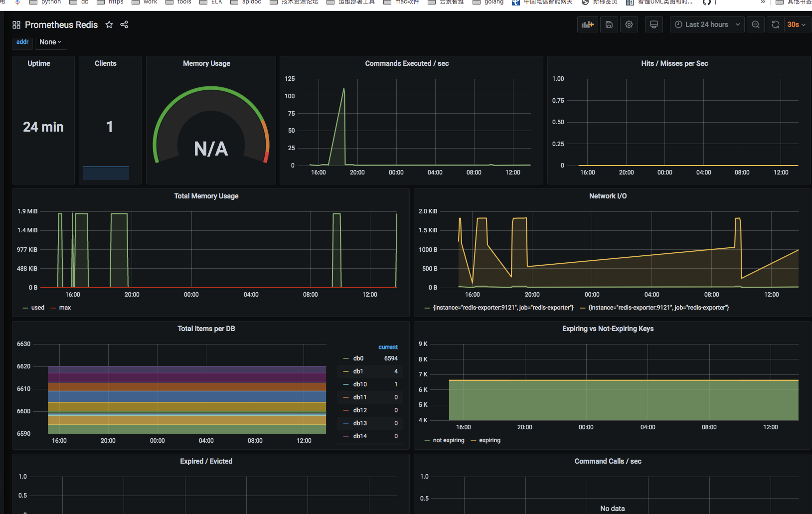812x514 pixels.
Task: Open the tools bookmark folder
Action: point(178,2)
